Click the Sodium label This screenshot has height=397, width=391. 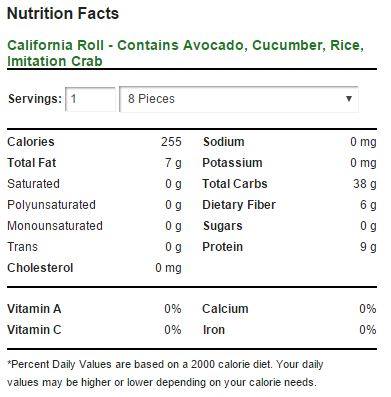click(224, 142)
